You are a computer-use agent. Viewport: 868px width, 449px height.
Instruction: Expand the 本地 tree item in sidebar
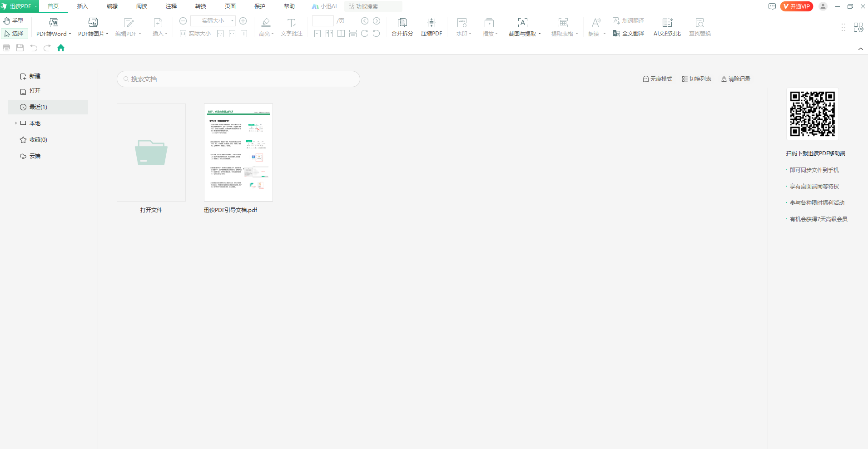(16, 123)
